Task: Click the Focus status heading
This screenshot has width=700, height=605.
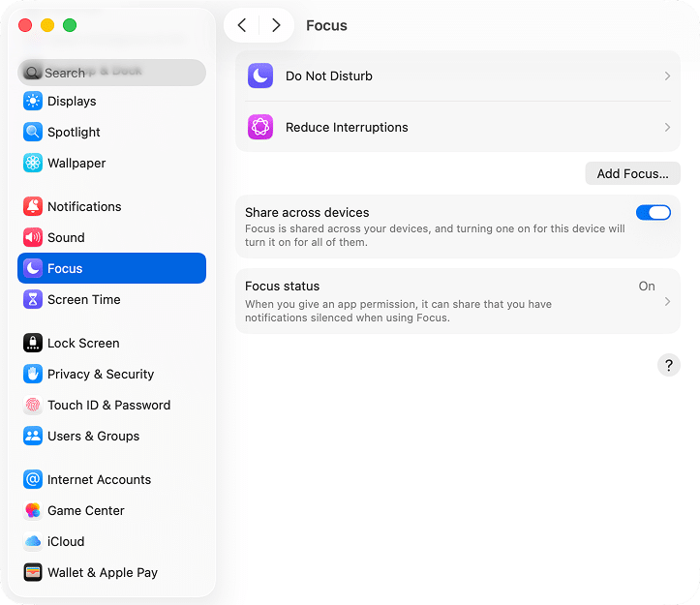Action: [282, 286]
